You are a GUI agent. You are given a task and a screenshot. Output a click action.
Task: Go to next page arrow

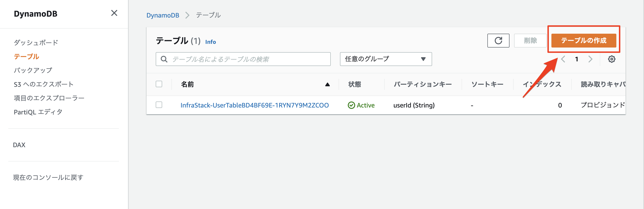pyautogui.click(x=590, y=59)
